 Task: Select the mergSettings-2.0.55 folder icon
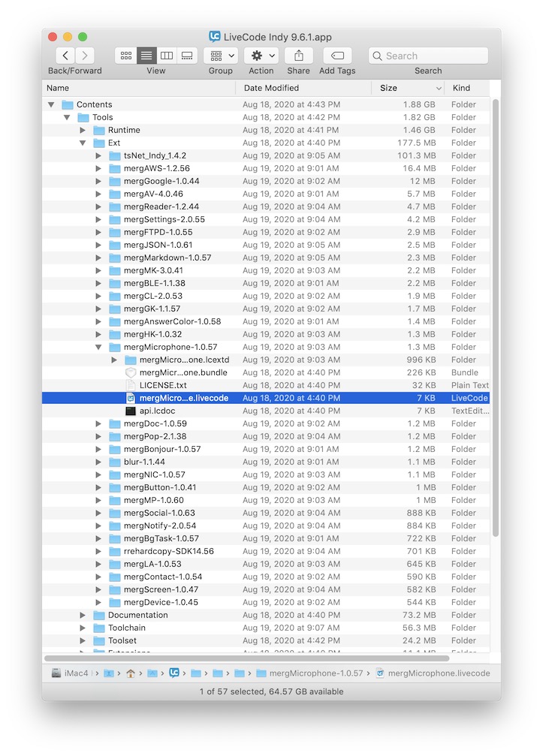pos(115,219)
